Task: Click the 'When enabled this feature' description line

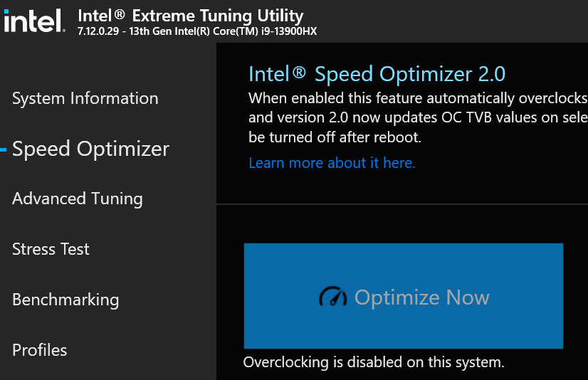Action: [x=418, y=98]
